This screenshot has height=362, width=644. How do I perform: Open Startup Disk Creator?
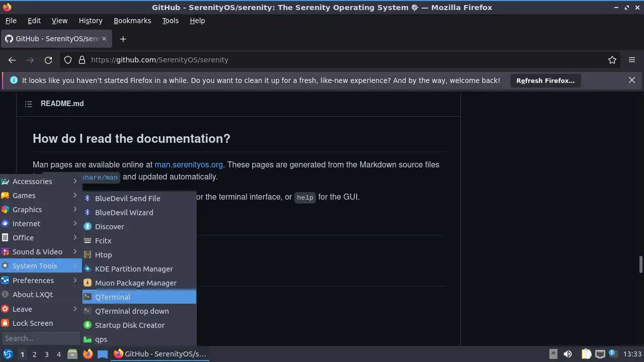click(139, 325)
